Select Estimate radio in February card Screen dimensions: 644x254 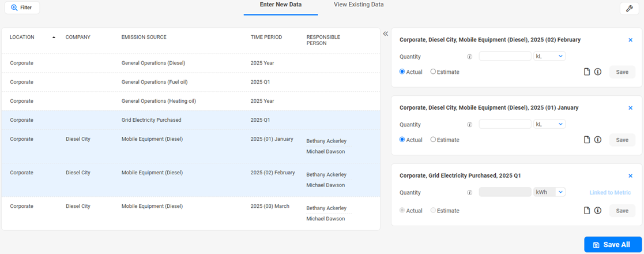[433, 72]
